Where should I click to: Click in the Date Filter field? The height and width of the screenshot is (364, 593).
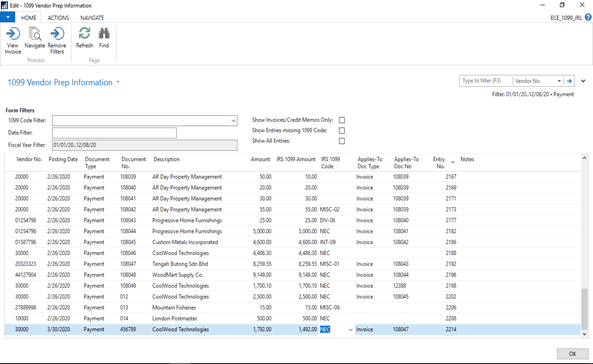tap(114, 133)
